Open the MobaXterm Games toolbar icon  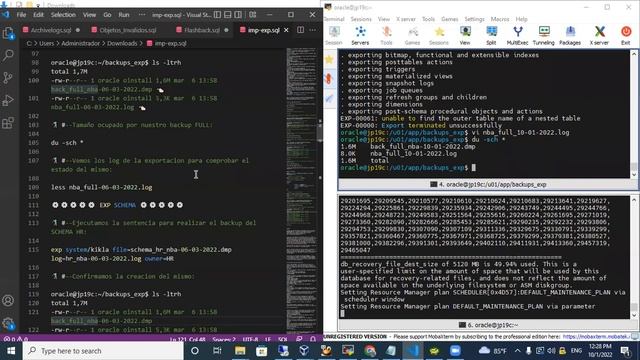tap(412, 36)
